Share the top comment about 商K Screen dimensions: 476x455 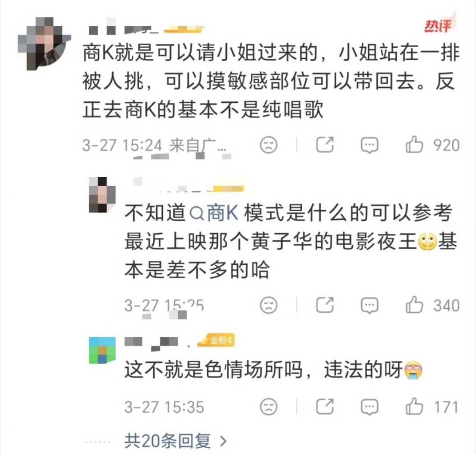coord(325,145)
